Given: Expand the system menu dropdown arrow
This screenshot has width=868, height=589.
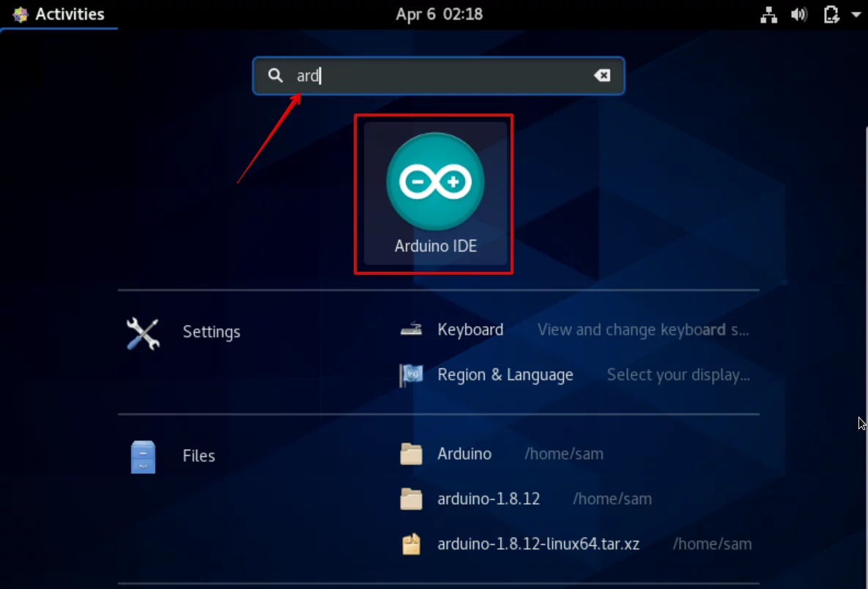Looking at the screenshot, I should (856, 15).
